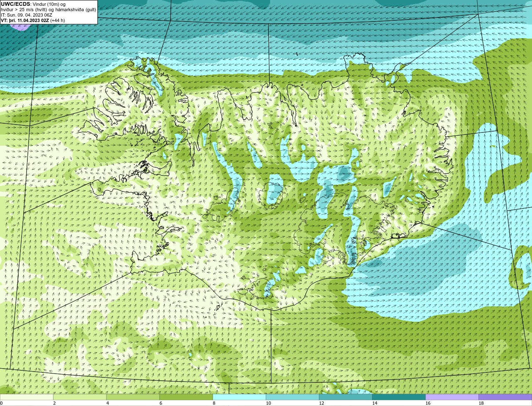
Task: Click the color scale label "2"
Action: [x=54, y=403]
